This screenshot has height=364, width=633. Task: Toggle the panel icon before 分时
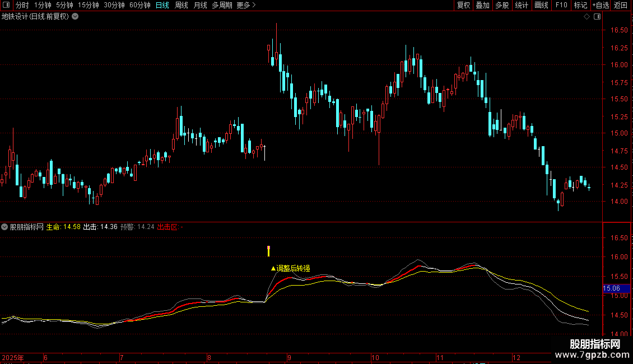point(6,5)
